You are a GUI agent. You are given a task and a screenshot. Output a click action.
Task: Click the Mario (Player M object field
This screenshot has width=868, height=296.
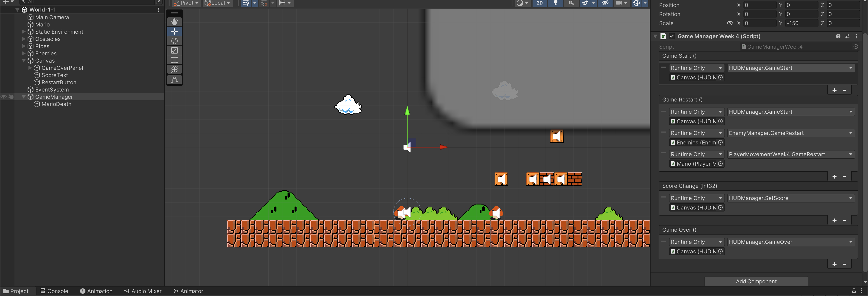click(696, 164)
